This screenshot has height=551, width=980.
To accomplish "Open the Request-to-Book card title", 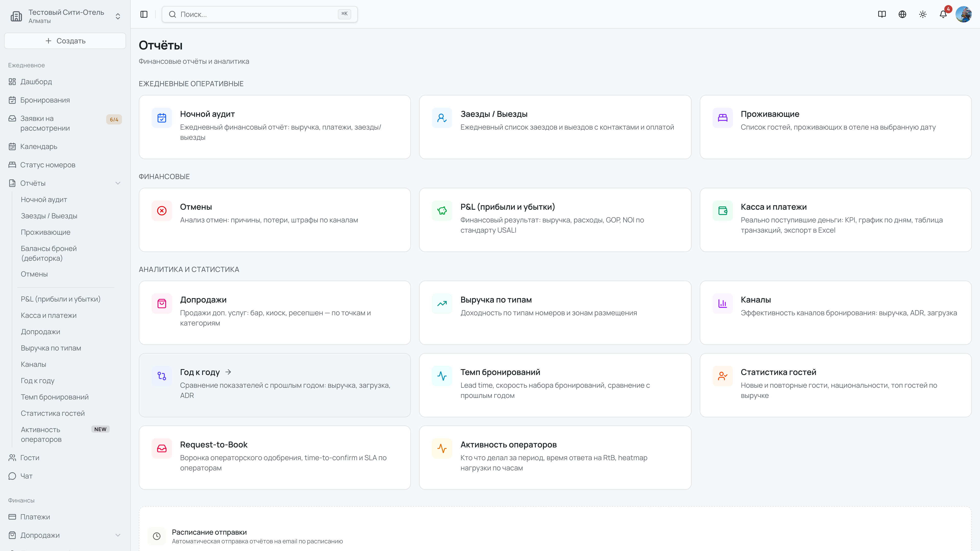I will (213, 445).
